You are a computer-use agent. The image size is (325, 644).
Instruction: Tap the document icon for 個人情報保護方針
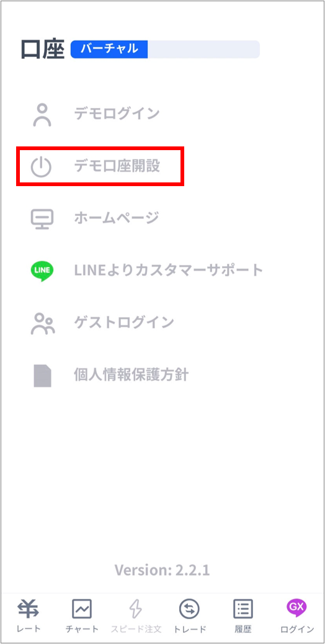tap(42, 375)
